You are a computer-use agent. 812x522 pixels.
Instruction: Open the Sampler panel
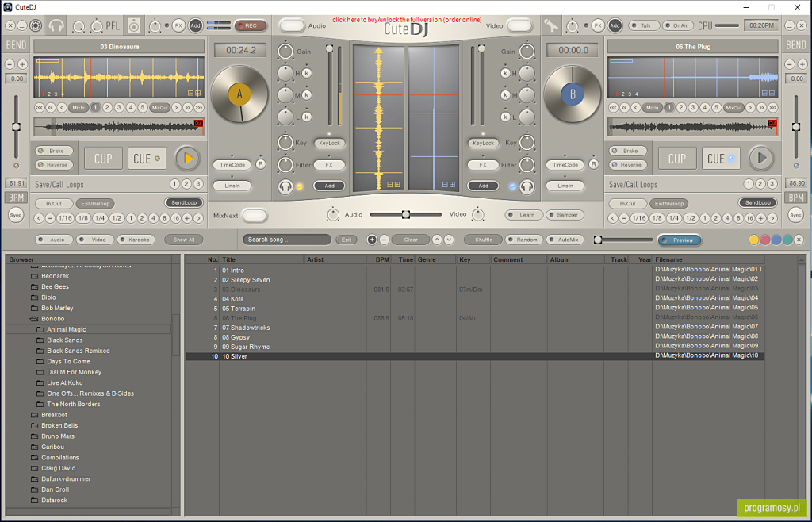(x=565, y=215)
